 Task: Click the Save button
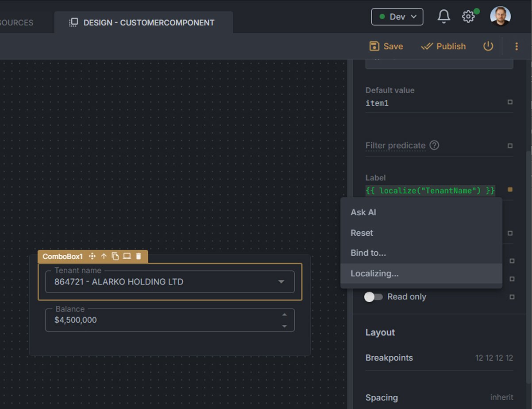(x=386, y=46)
